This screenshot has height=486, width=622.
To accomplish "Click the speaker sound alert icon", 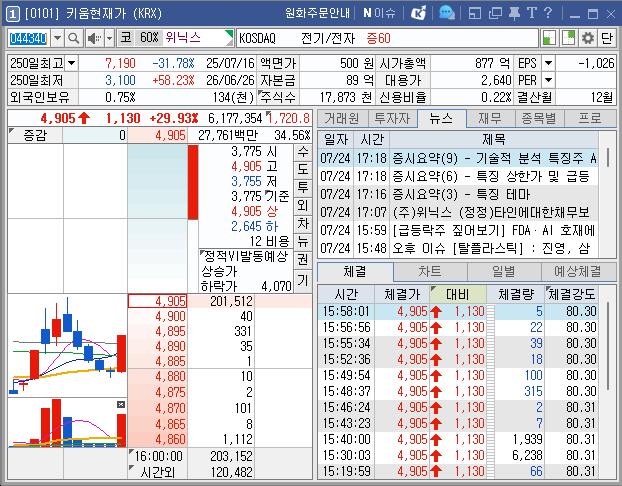I will coord(94,38).
